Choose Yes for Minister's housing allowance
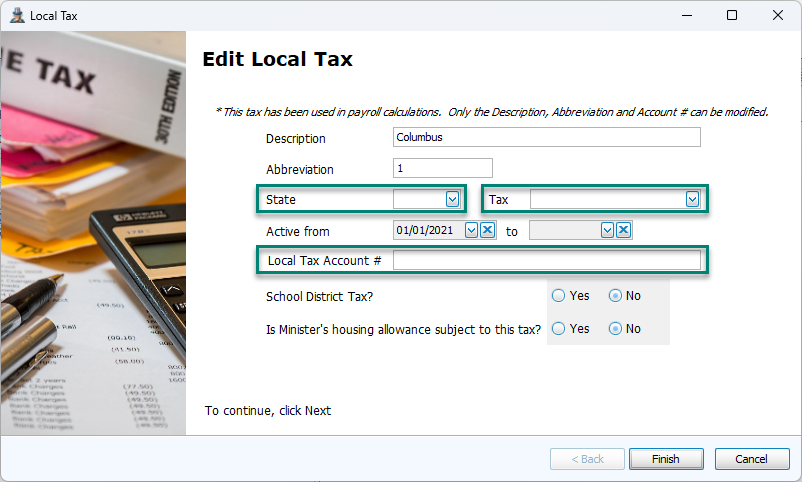The height and width of the screenshot is (482, 802). (558, 328)
